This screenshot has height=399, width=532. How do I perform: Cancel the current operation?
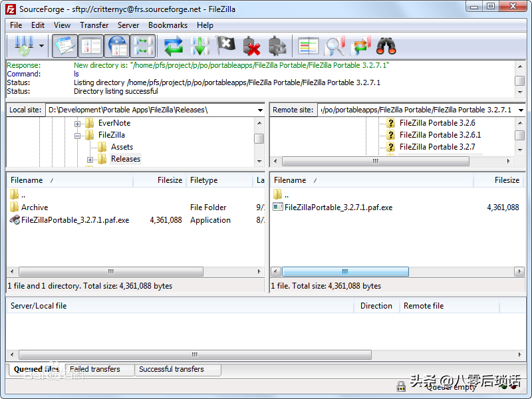(225, 46)
